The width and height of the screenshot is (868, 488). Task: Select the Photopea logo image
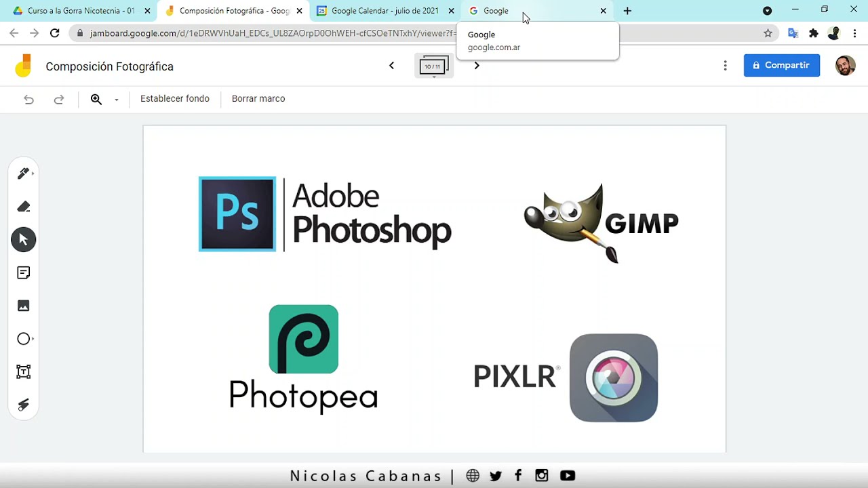(303, 359)
